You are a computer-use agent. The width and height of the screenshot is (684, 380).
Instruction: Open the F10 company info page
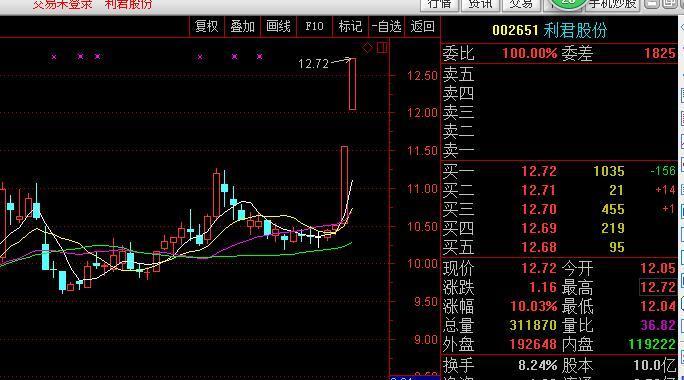(314, 26)
